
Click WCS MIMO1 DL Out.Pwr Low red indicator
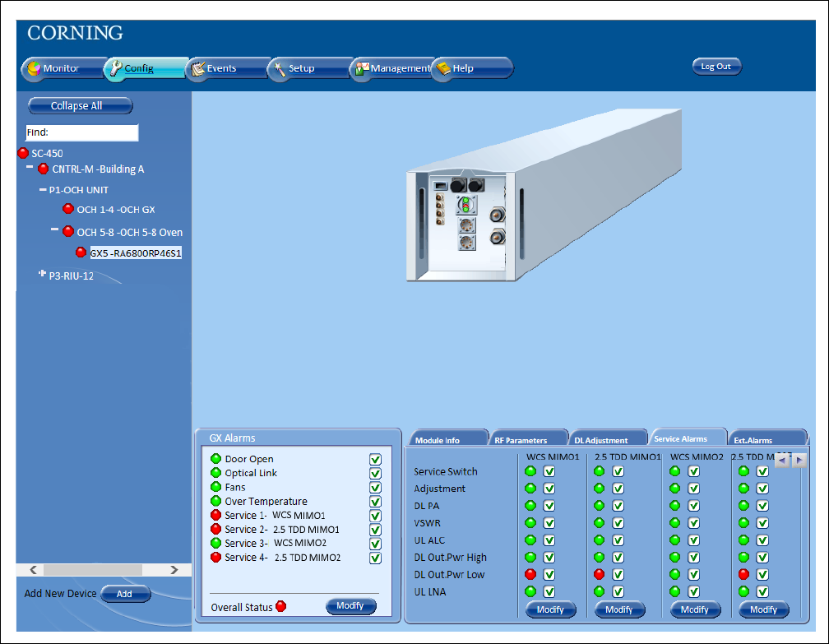[530, 574]
